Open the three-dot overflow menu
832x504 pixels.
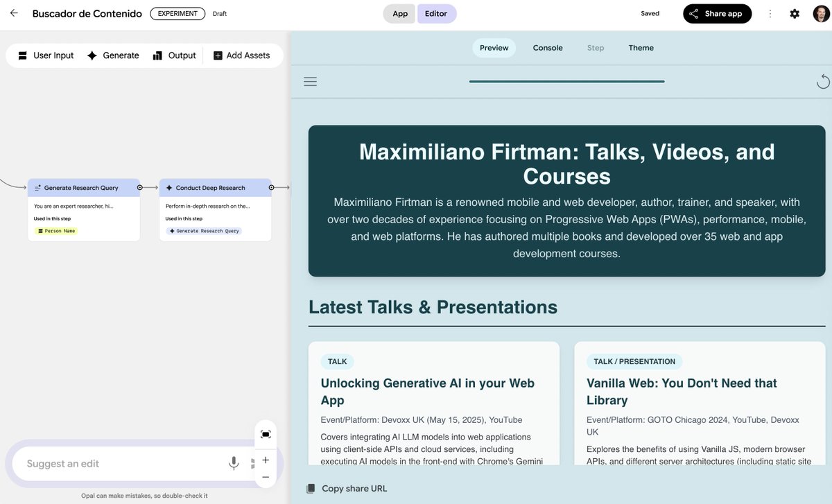pyautogui.click(x=770, y=12)
